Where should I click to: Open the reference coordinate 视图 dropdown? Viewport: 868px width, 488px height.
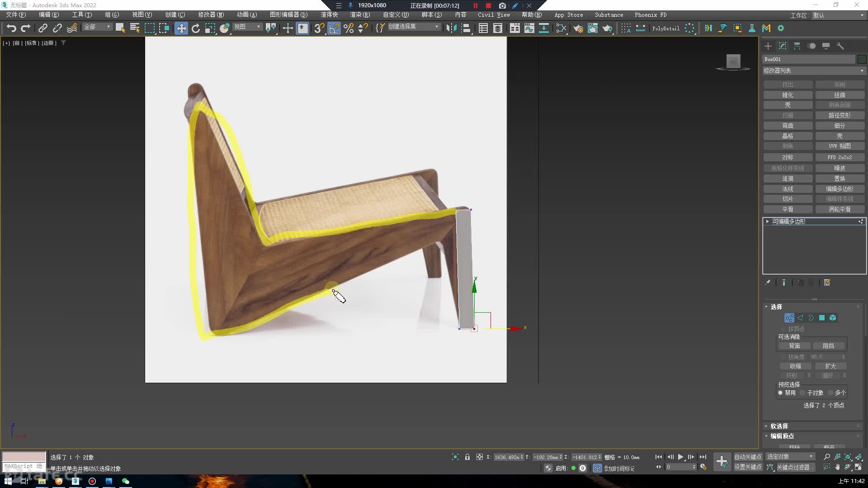pyautogui.click(x=247, y=27)
